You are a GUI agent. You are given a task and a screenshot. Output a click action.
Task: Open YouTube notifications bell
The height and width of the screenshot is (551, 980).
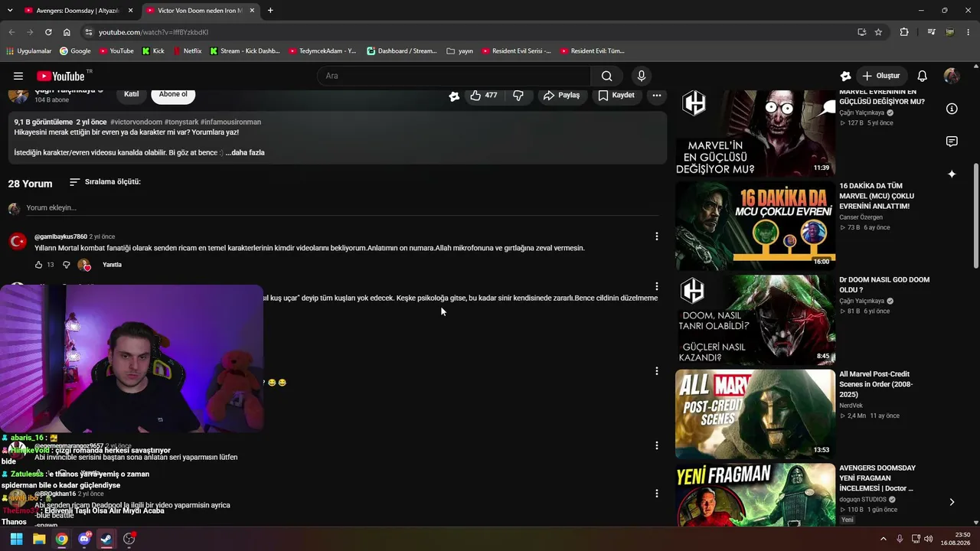[923, 76]
